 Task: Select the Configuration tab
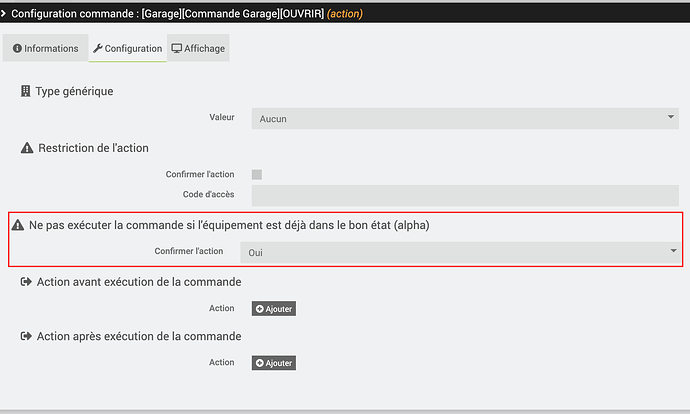coord(128,48)
